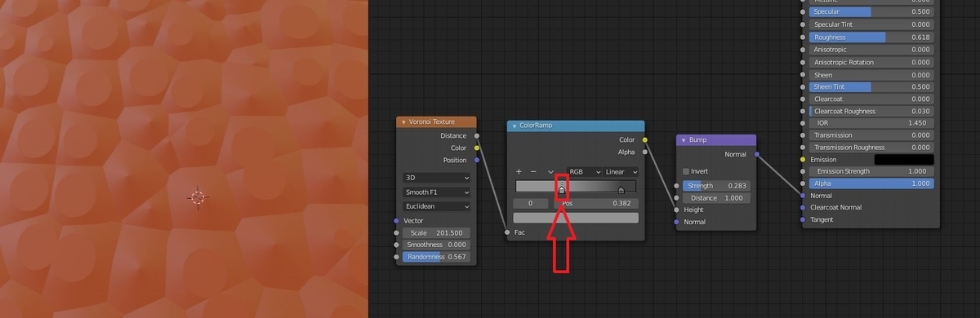The height and width of the screenshot is (318, 980).
Task: Click the Bump Normal output socket
Action: [x=757, y=153]
